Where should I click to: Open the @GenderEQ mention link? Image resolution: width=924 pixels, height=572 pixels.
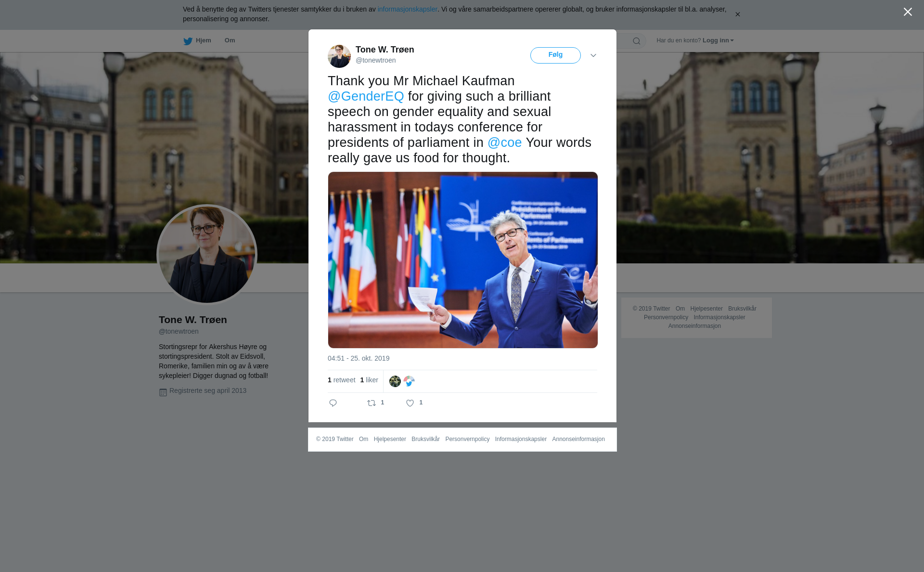click(366, 96)
